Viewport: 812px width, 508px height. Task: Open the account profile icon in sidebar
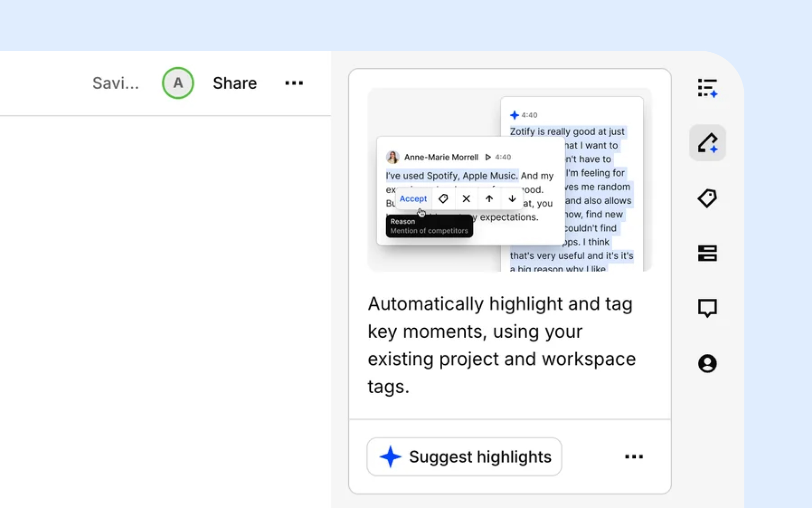pyautogui.click(x=707, y=363)
